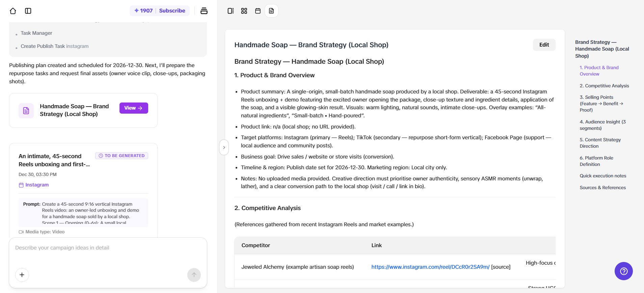Open the help question mark button

623,271
